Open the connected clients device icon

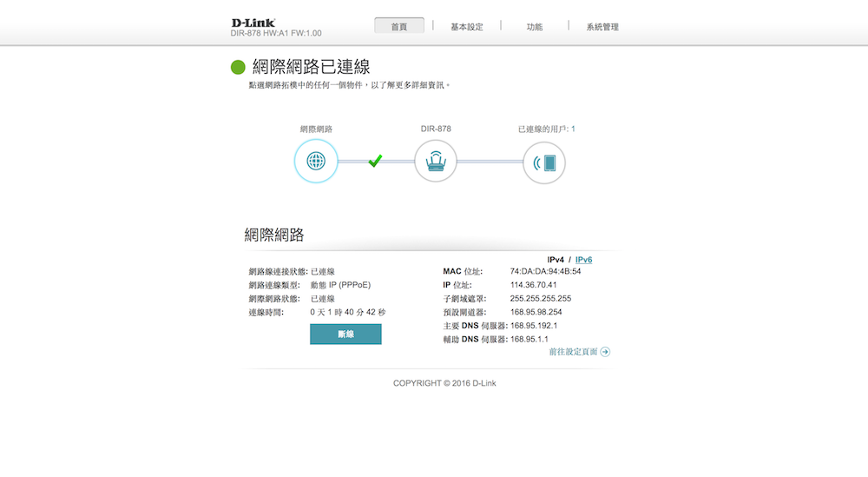coord(544,162)
